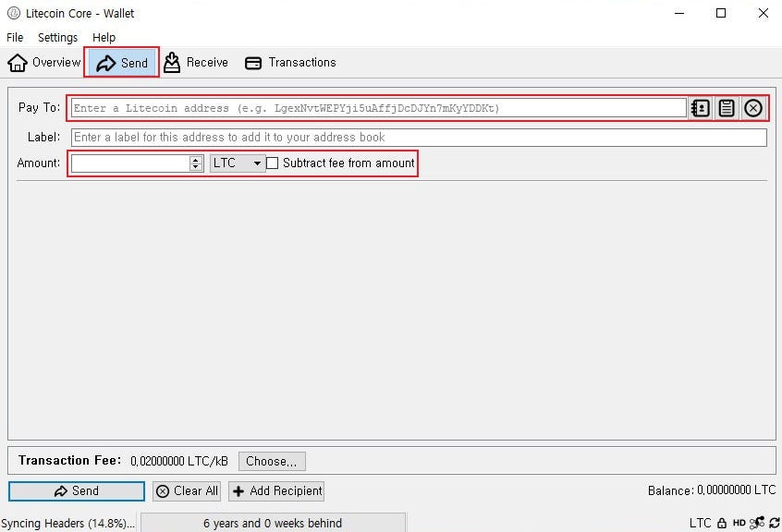Open the Overview tab

[43, 63]
